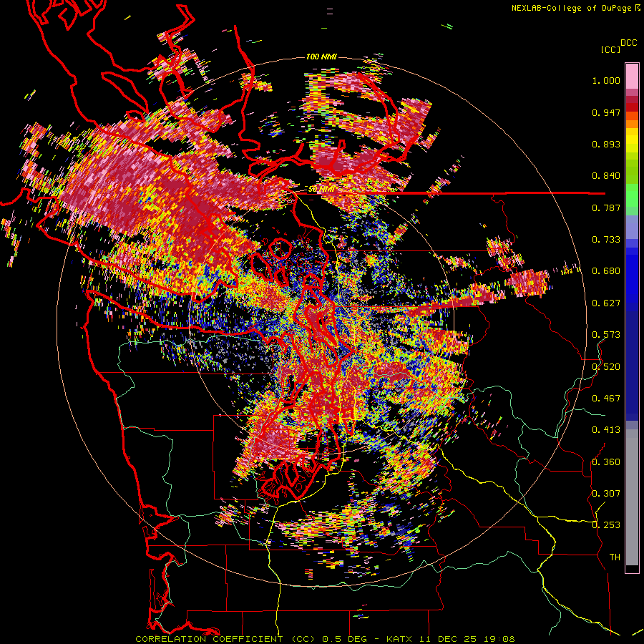This screenshot has width=644, height=644.
Task: Click the NEXLAB-College of DuPage title text
Action: pyautogui.click(x=571, y=8)
